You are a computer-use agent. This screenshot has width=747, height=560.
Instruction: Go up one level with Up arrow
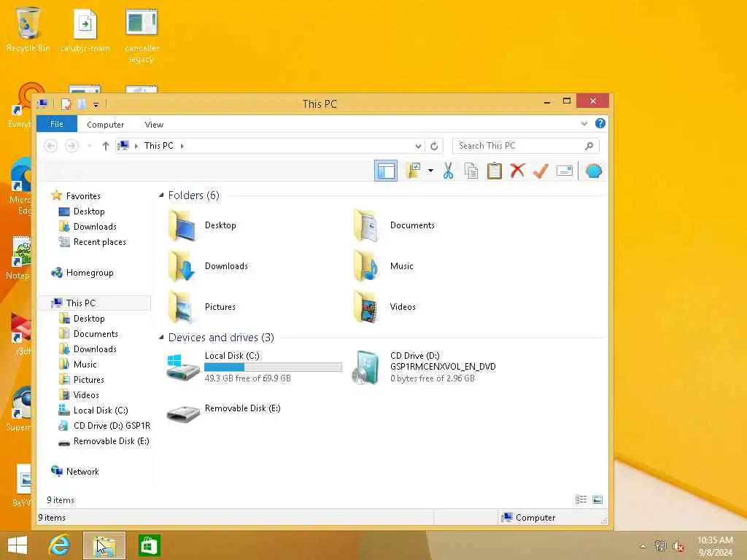pos(105,146)
